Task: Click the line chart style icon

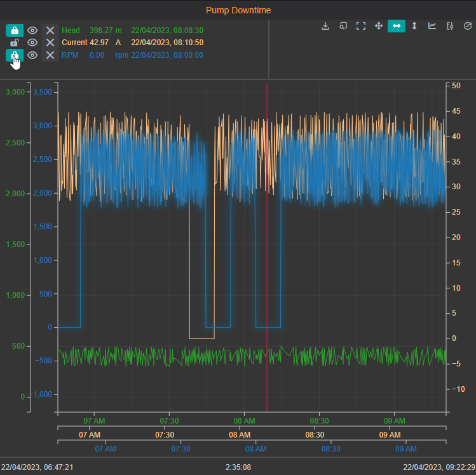Action: [432, 26]
